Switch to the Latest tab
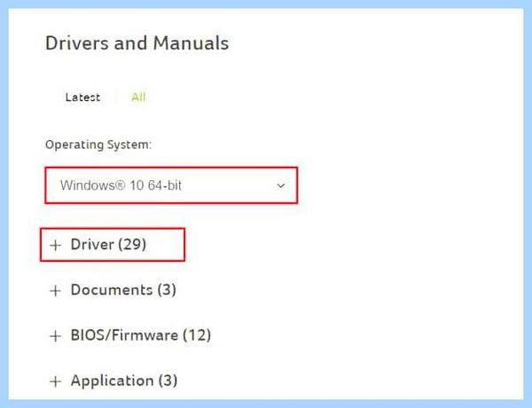Viewport: 532px width, 408px height. tap(82, 98)
